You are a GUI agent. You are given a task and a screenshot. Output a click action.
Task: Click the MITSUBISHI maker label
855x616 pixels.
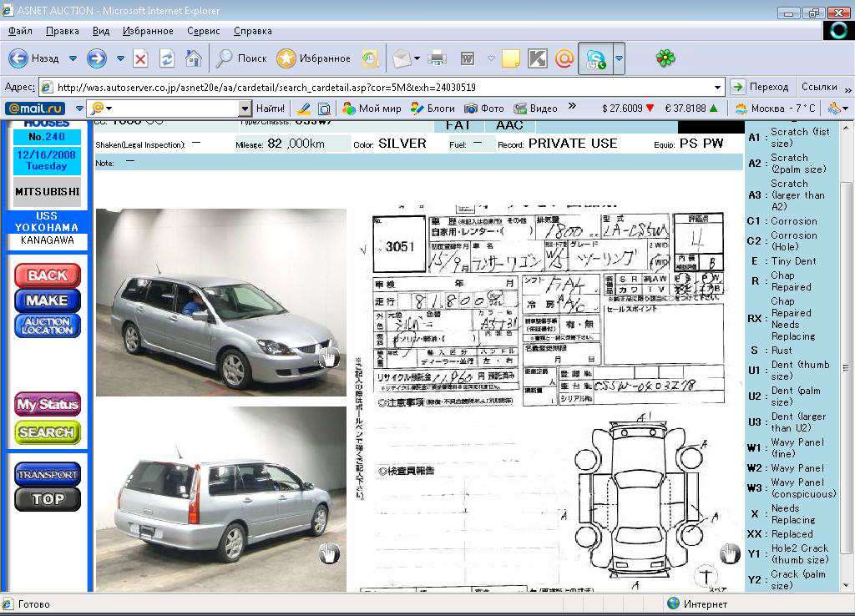click(48, 192)
